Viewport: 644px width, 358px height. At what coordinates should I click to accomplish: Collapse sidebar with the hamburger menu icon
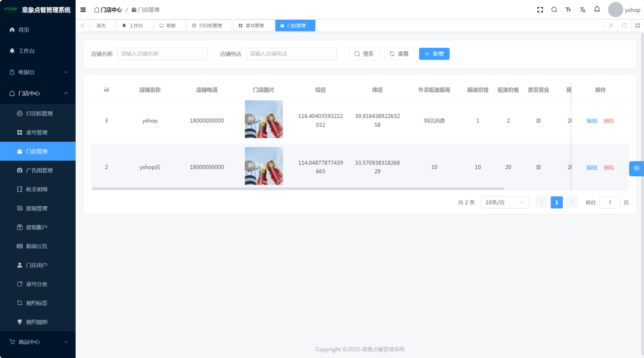pyautogui.click(x=83, y=10)
